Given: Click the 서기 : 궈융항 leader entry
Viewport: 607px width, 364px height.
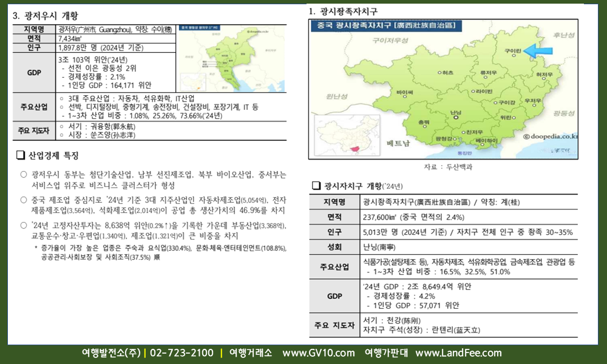Looking at the screenshot, I should click(98, 127).
